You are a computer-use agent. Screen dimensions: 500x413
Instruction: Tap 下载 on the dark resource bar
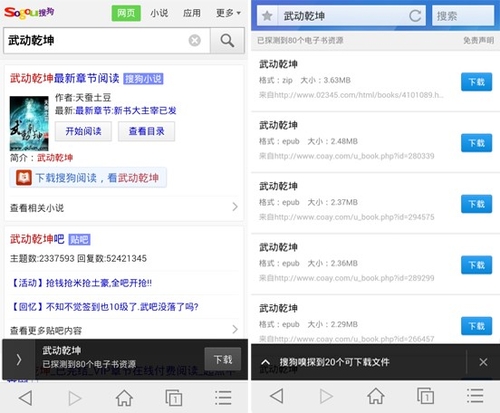(x=223, y=359)
